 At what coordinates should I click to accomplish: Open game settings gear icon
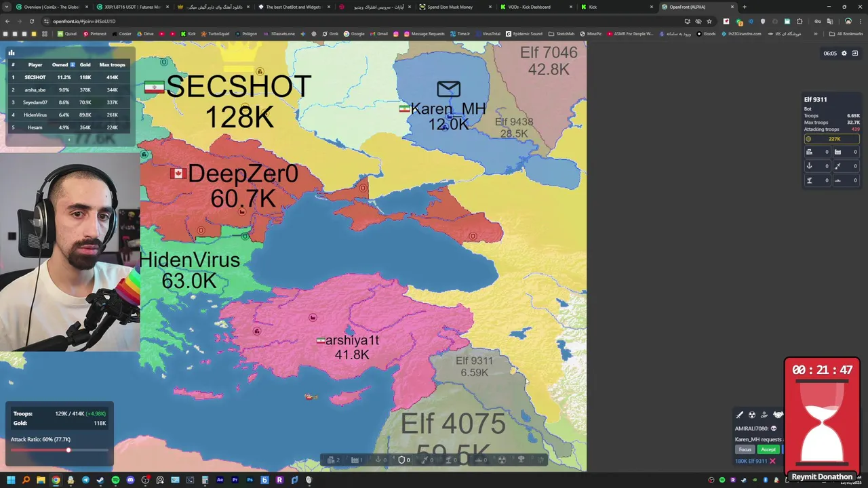(x=844, y=53)
